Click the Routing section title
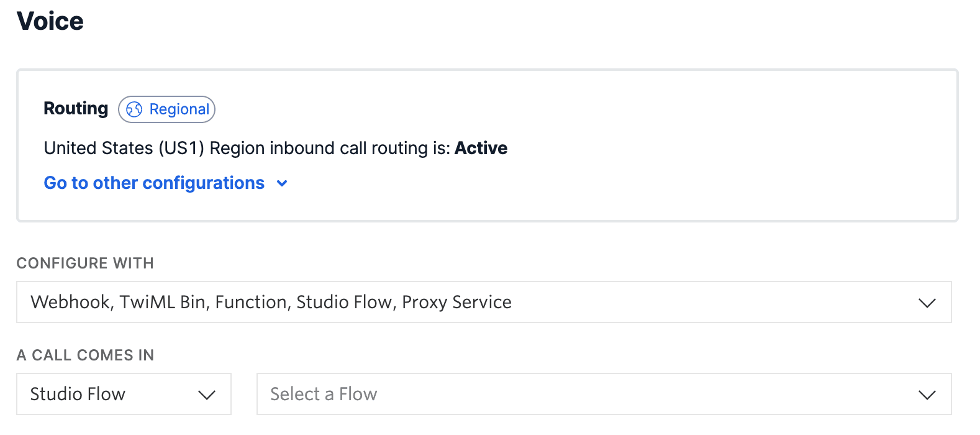This screenshot has width=980, height=435. click(x=75, y=109)
